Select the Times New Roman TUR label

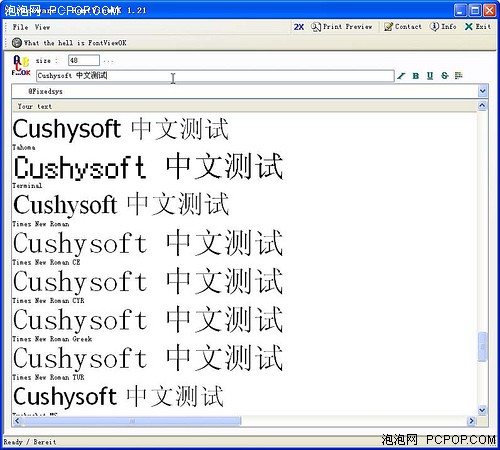(x=48, y=377)
